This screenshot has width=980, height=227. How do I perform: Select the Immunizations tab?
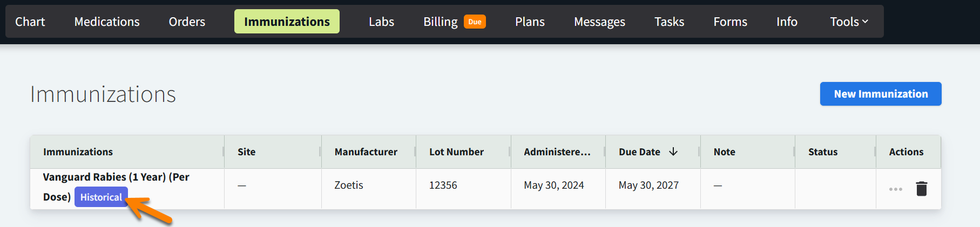coord(287,22)
